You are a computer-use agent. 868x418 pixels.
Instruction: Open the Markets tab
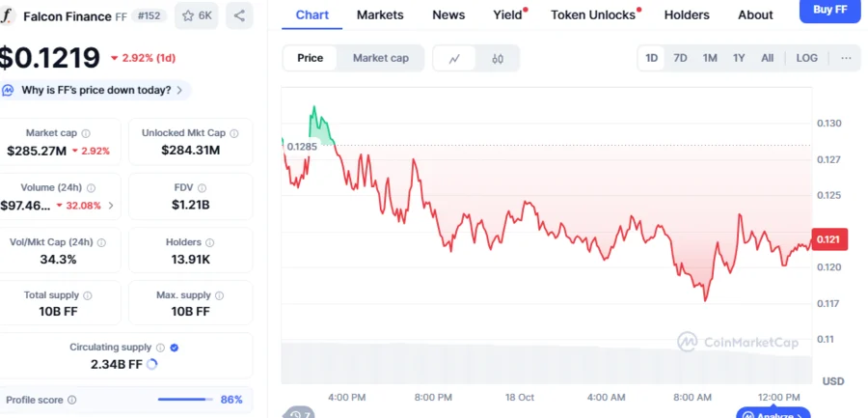click(380, 14)
